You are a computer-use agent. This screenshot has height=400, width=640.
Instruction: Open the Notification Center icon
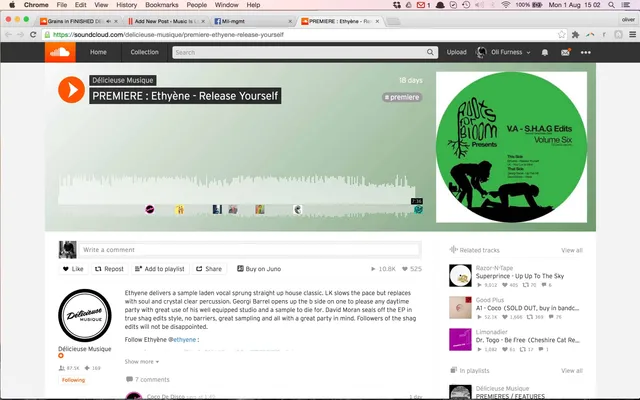coord(626,5)
